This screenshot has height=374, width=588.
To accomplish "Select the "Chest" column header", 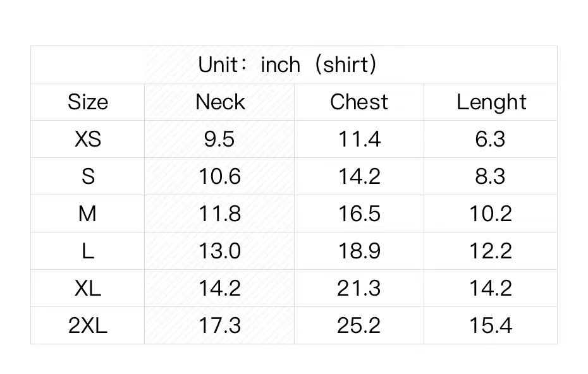I will point(359,102).
